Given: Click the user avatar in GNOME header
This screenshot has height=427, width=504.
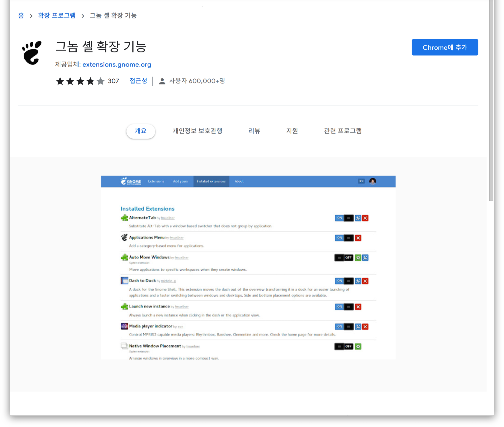Looking at the screenshot, I should [372, 181].
